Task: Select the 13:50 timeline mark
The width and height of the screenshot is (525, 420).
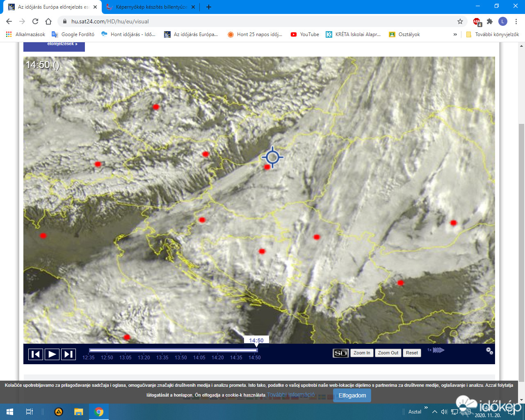Action: tap(181, 358)
